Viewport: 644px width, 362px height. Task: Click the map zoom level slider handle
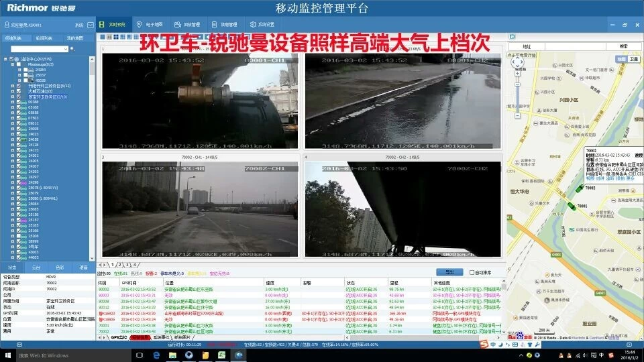click(x=517, y=84)
